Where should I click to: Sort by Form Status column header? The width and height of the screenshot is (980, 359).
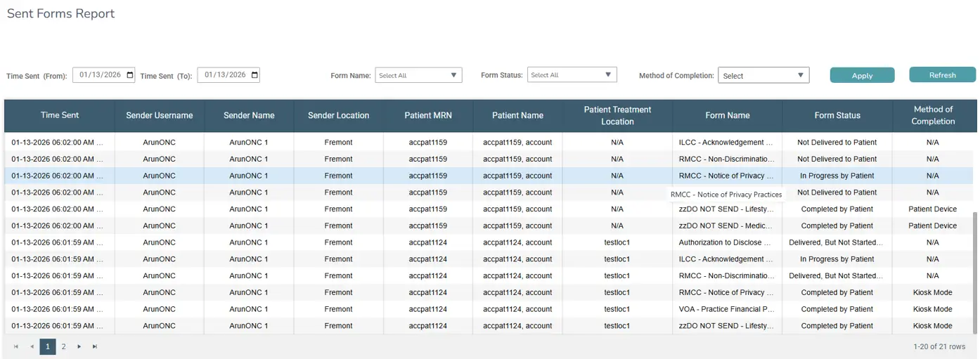coord(837,115)
